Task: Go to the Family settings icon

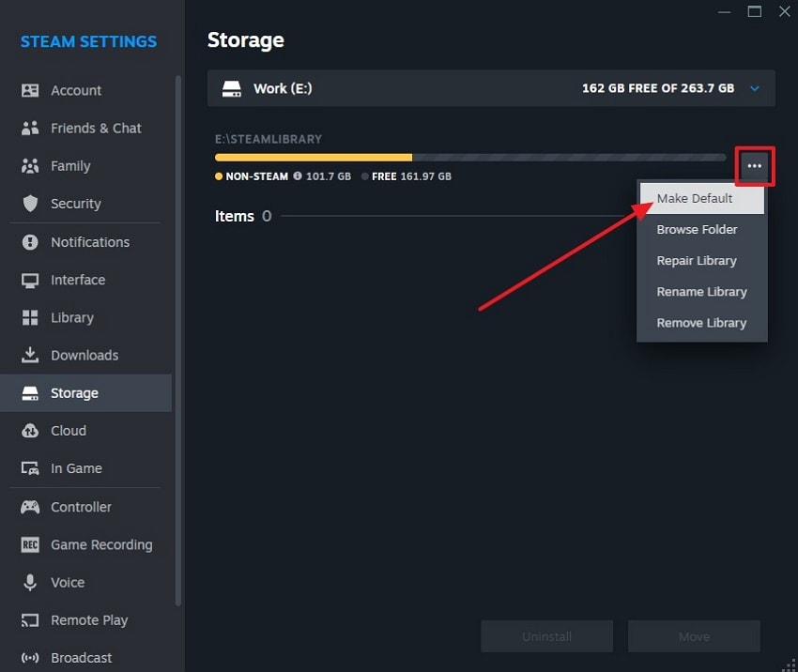Action: point(30,166)
